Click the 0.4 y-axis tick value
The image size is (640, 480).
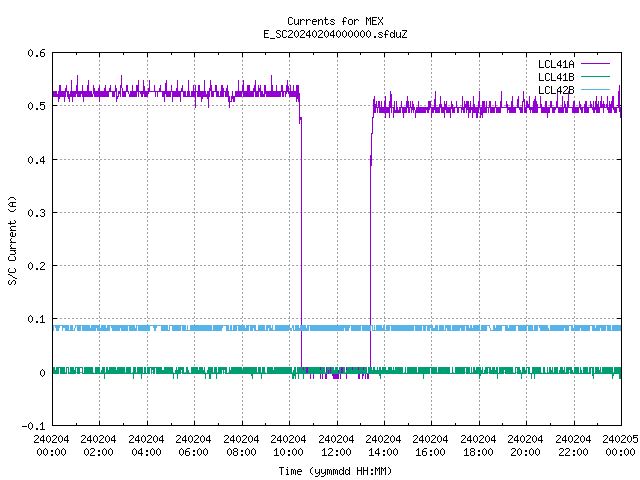(36, 160)
